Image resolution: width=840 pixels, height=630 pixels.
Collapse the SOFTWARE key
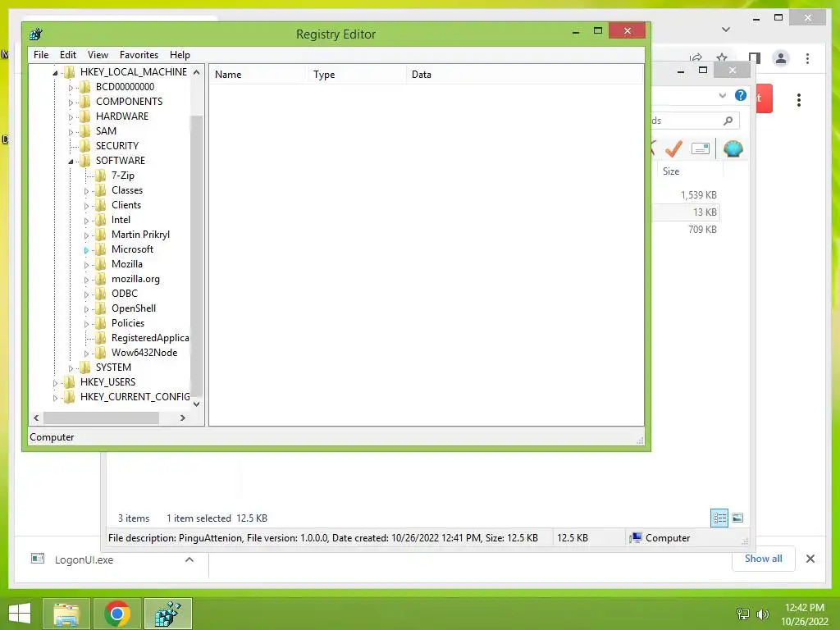coord(71,162)
